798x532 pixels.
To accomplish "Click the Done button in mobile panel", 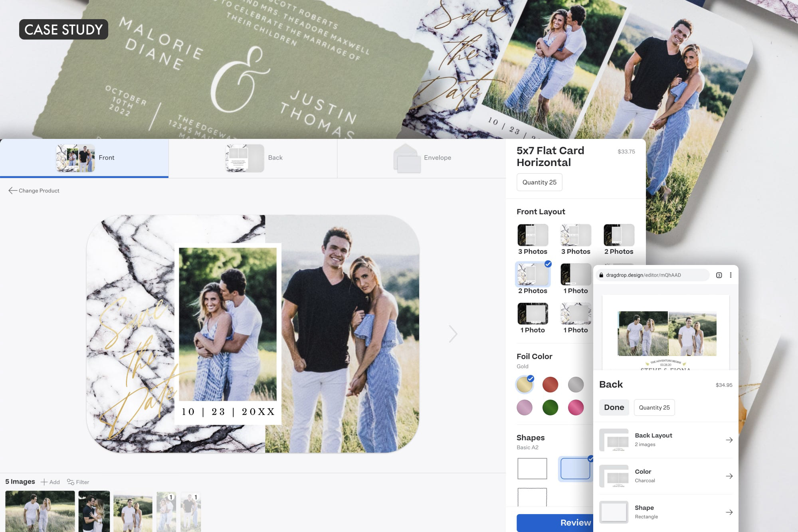I will tap(614, 407).
